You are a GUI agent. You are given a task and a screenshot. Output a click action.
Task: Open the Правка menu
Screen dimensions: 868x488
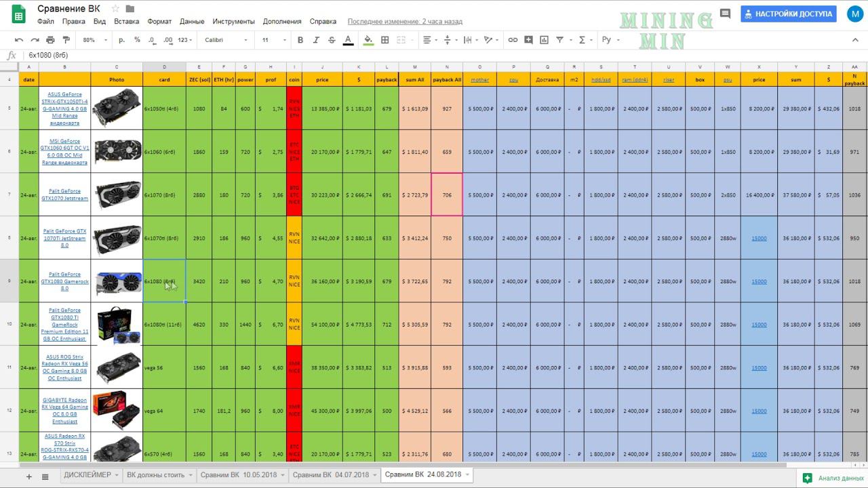pyautogui.click(x=74, y=21)
